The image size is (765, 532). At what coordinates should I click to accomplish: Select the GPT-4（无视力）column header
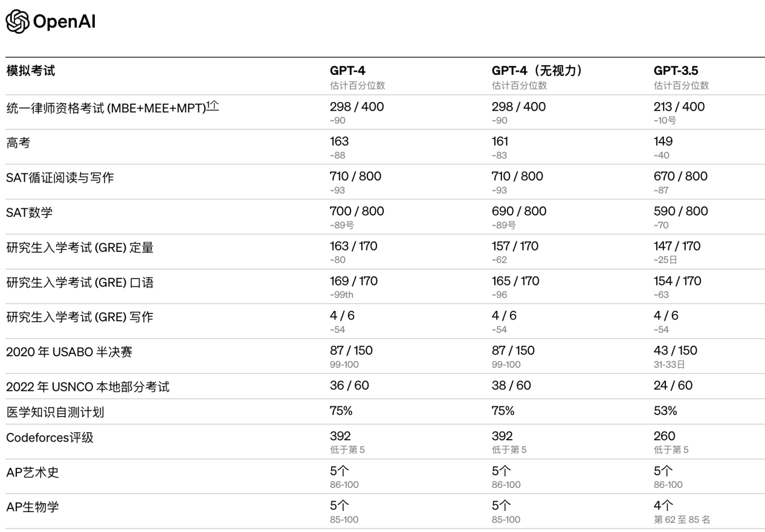tap(538, 71)
